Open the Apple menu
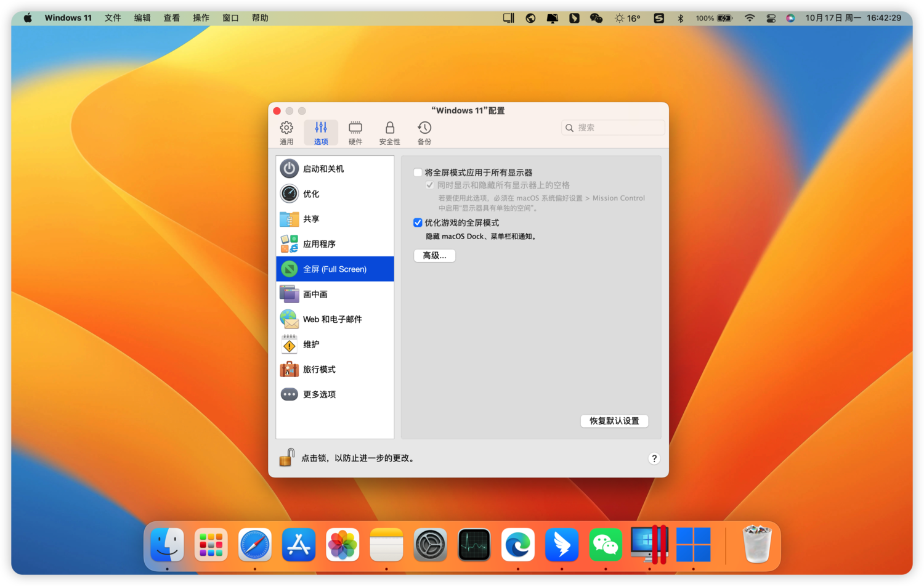 pos(28,18)
